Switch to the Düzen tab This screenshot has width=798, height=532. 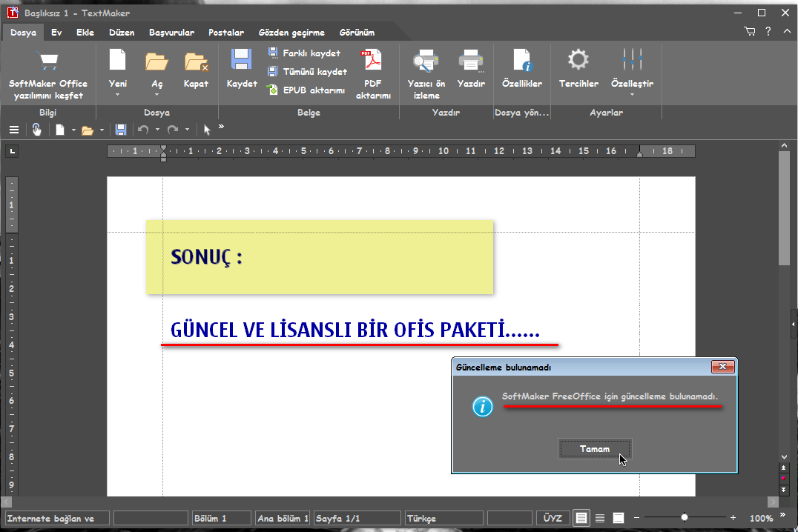(x=122, y=33)
